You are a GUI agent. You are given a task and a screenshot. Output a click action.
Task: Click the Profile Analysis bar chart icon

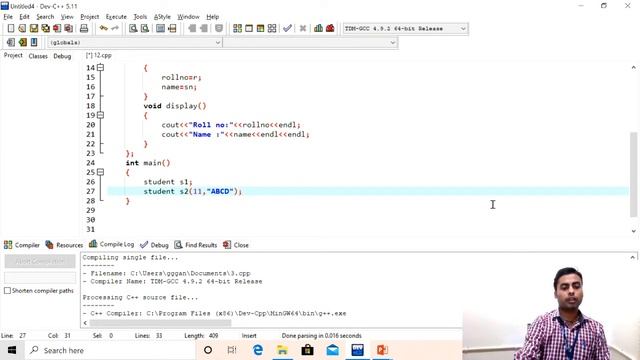318,28
